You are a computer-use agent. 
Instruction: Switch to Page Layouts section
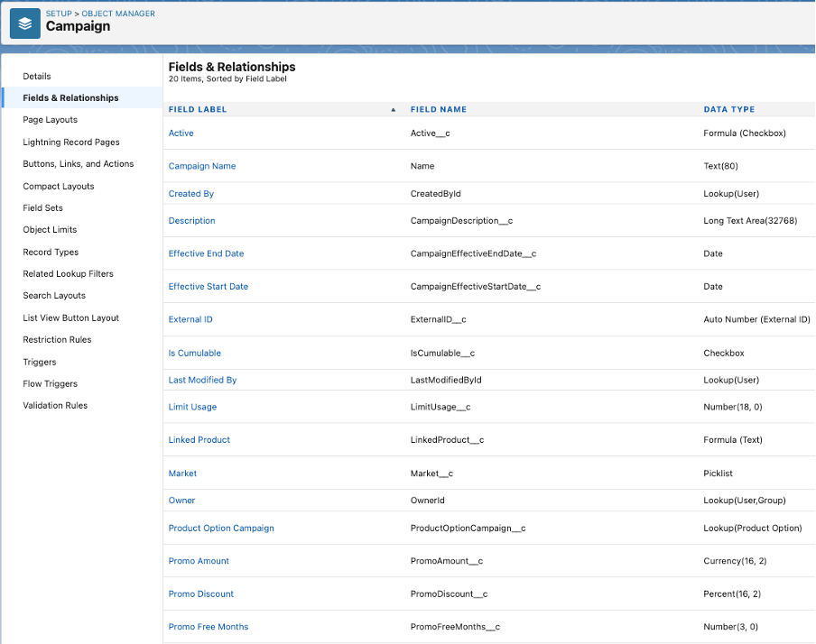(x=50, y=120)
